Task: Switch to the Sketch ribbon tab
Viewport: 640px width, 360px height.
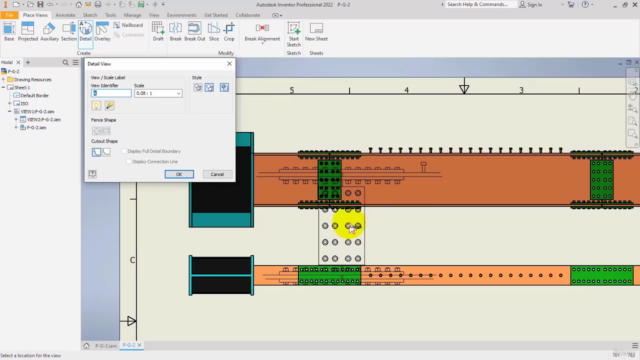Action: click(x=90, y=15)
